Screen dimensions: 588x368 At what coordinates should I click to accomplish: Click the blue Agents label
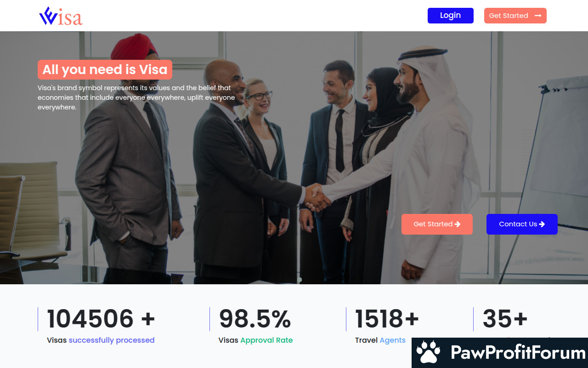pyautogui.click(x=393, y=340)
